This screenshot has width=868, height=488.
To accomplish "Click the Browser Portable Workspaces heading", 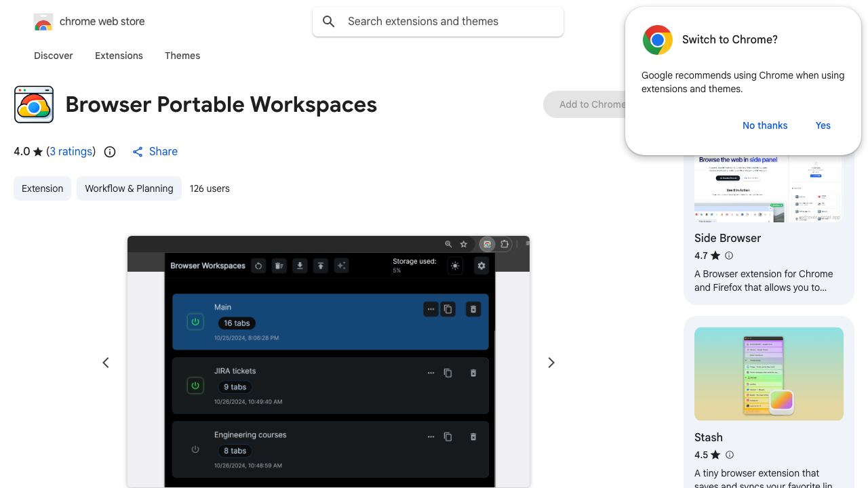I will point(221,104).
